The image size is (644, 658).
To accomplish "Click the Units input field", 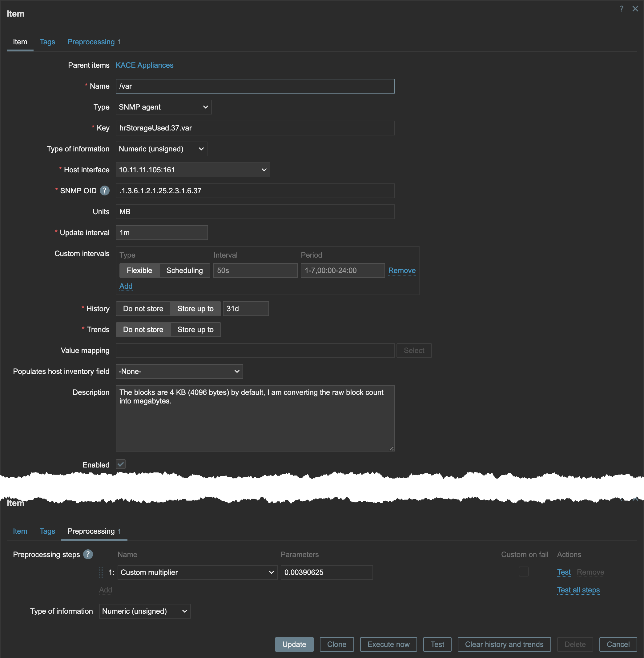I will coord(255,212).
